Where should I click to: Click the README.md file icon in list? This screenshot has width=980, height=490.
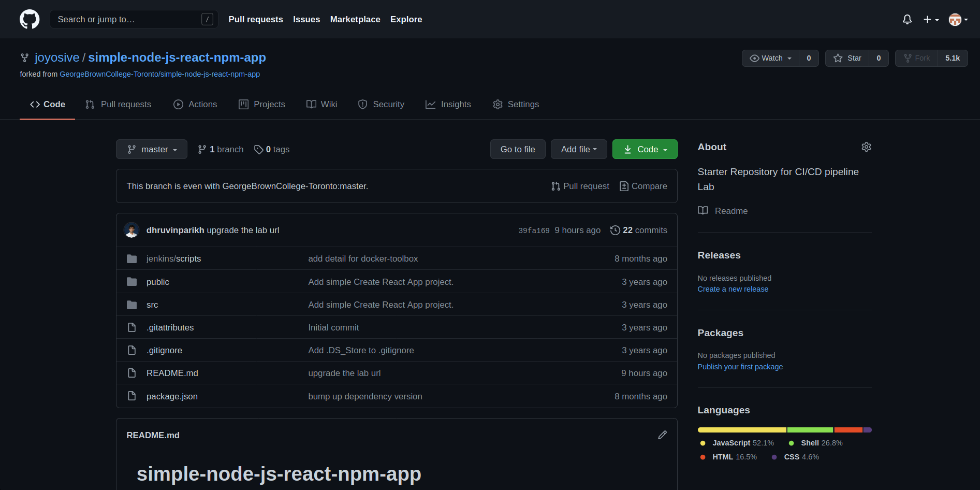132,373
